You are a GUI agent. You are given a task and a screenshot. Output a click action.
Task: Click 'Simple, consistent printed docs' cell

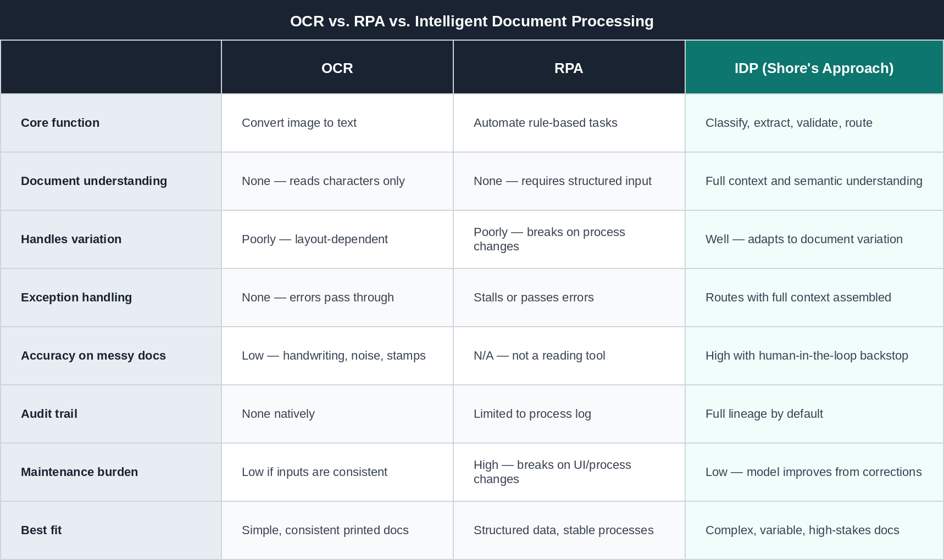pyautogui.click(x=337, y=530)
